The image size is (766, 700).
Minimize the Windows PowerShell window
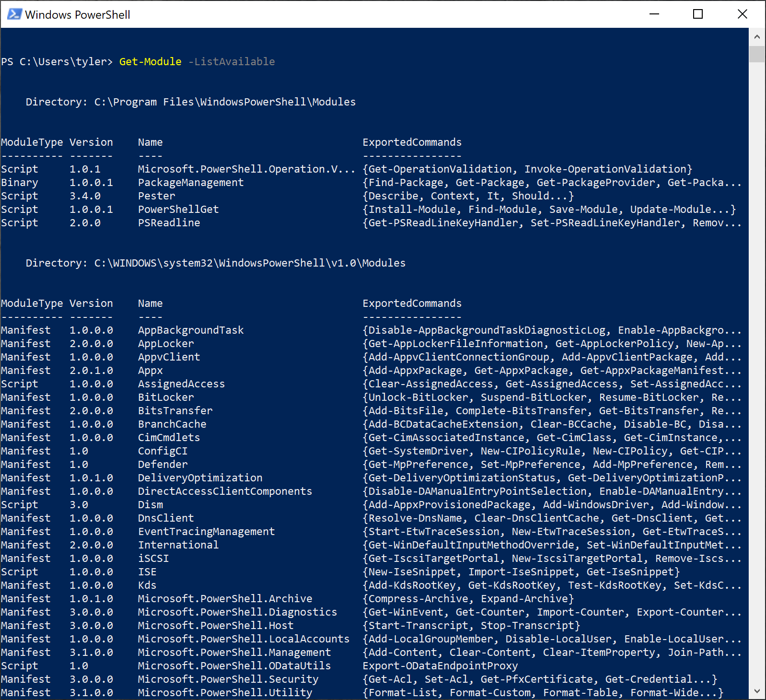[x=654, y=14]
